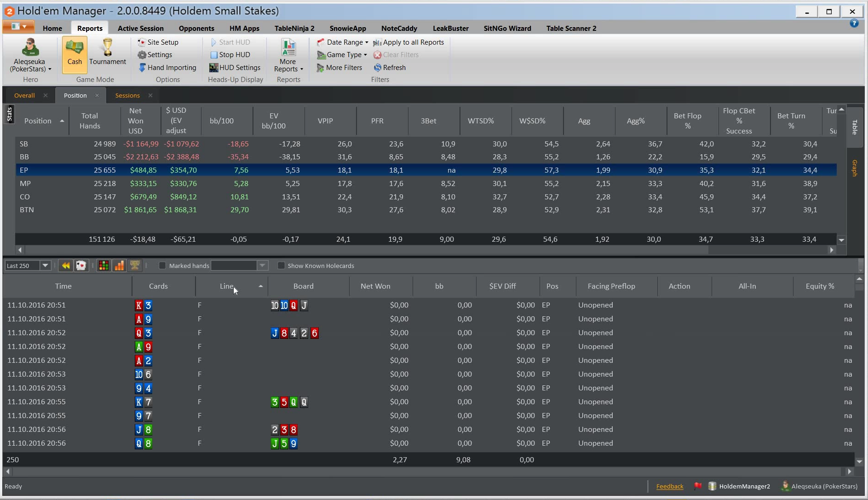
Task: Open HUD Settings
Action: [235, 68]
